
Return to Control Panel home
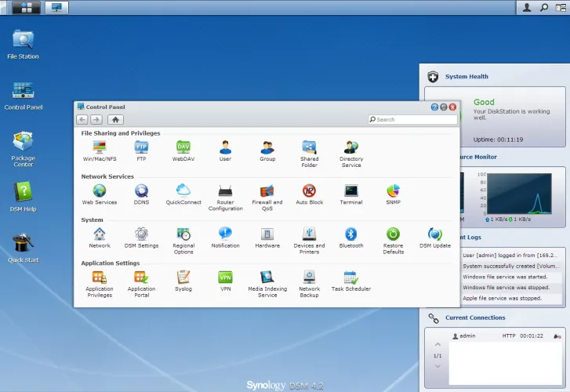pyautogui.click(x=115, y=119)
